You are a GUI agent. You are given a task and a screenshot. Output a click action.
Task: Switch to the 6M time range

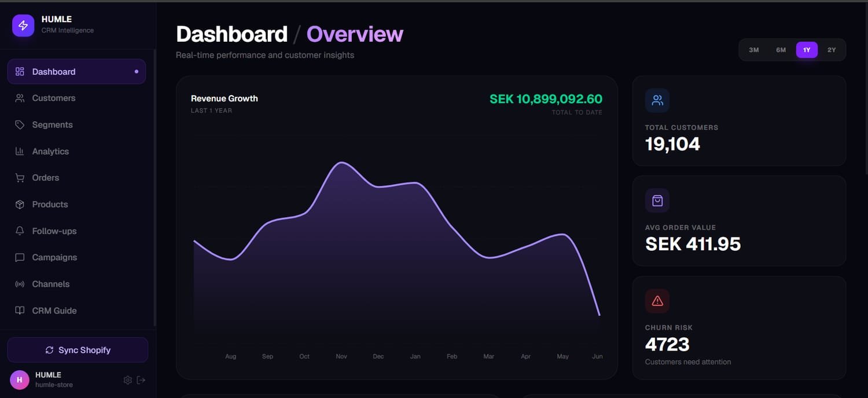click(781, 50)
